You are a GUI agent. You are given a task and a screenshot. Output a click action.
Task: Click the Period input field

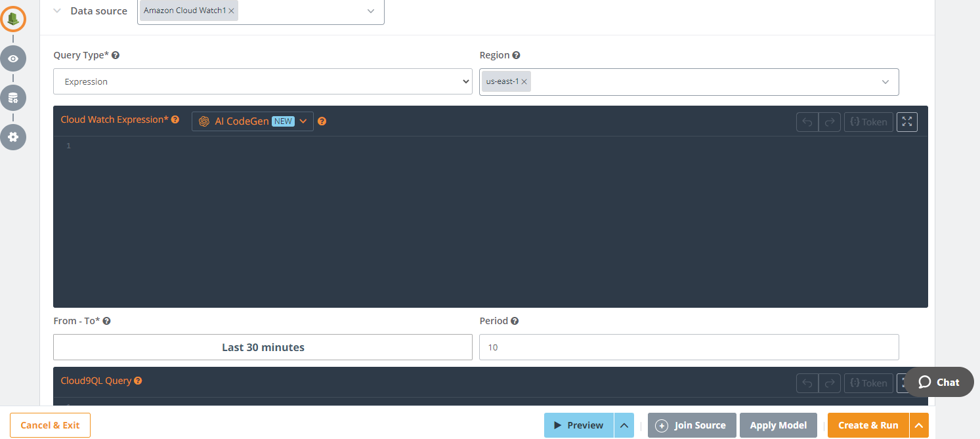point(689,347)
